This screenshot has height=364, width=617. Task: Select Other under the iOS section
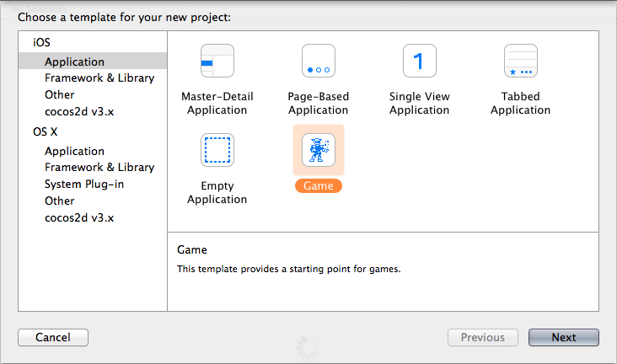[59, 95]
